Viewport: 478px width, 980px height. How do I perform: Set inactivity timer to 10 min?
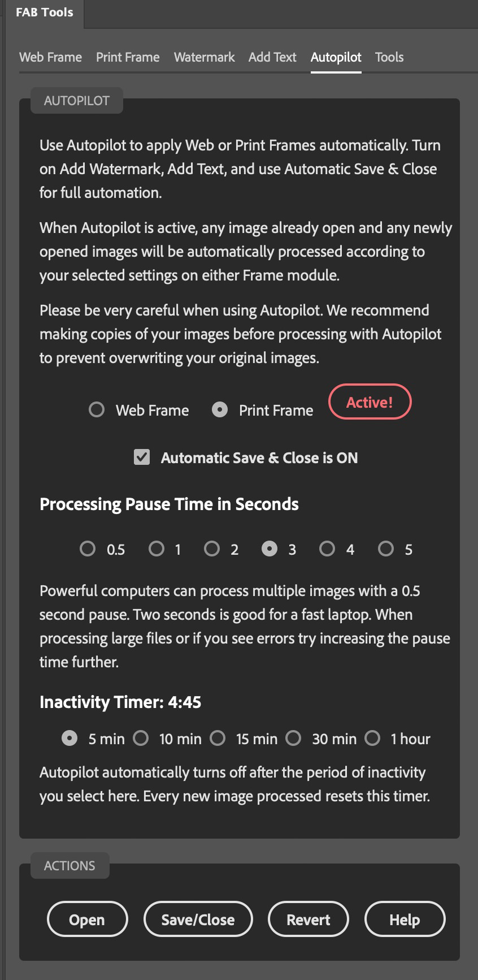[x=141, y=738]
